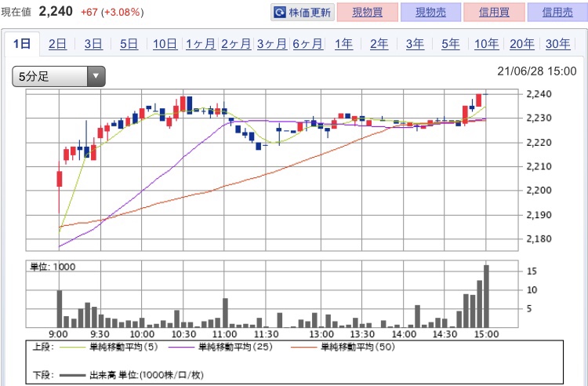Image resolution: width=588 pixels, height=386 pixels.
Task: Show the 2ヶ月 chart
Action: pos(236,44)
